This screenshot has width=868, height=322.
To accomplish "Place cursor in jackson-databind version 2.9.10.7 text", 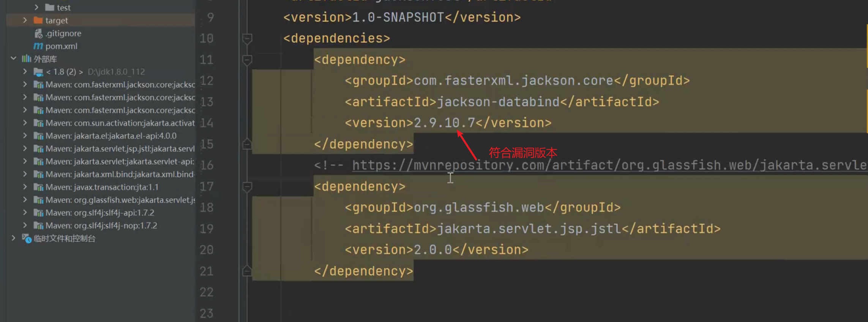I will pos(444,123).
